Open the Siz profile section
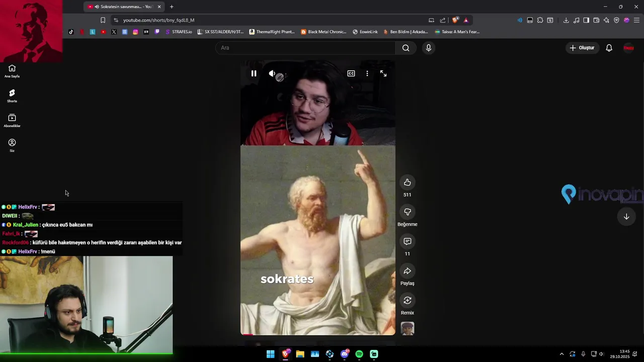 click(x=12, y=145)
